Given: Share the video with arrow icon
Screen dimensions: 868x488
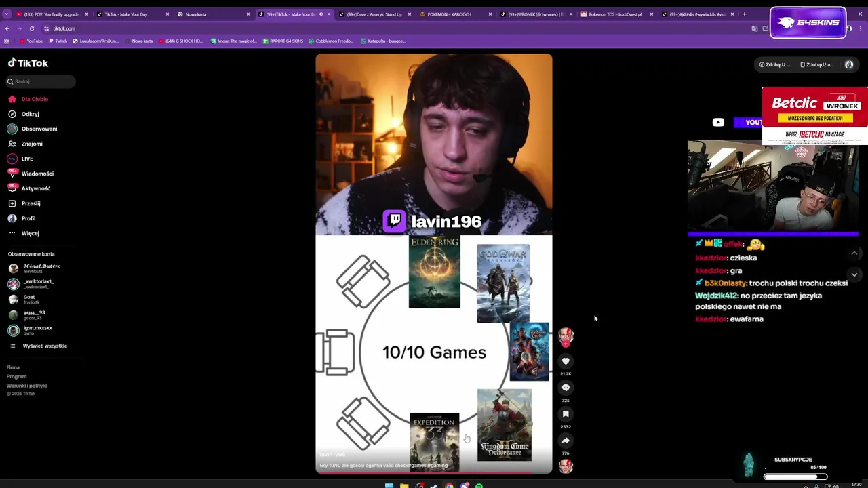Looking at the screenshot, I should point(566,441).
